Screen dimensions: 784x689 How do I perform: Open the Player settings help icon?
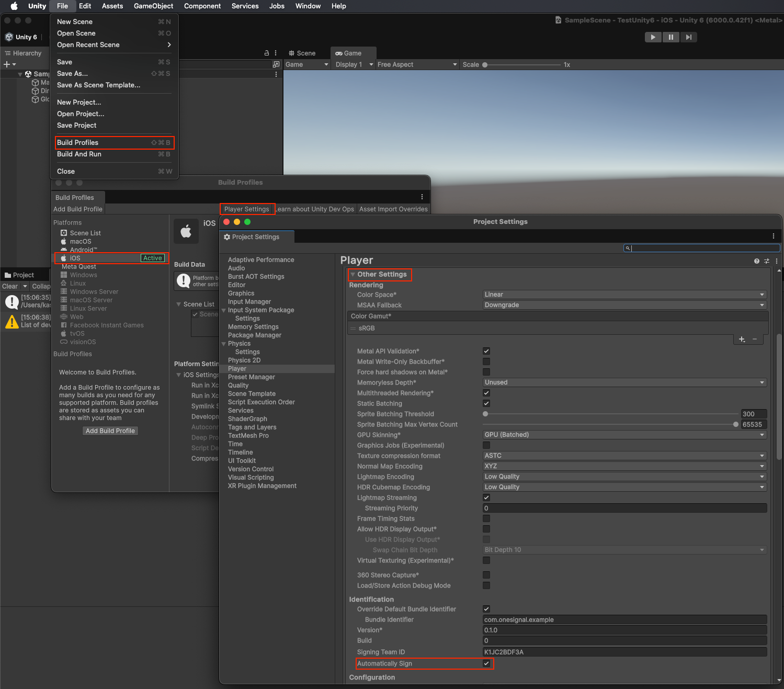pyautogui.click(x=757, y=261)
